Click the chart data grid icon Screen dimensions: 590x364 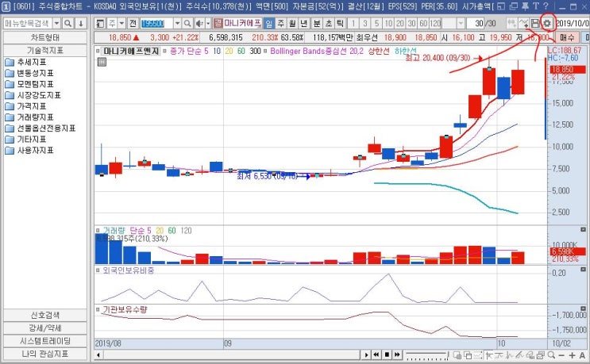coord(102,62)
